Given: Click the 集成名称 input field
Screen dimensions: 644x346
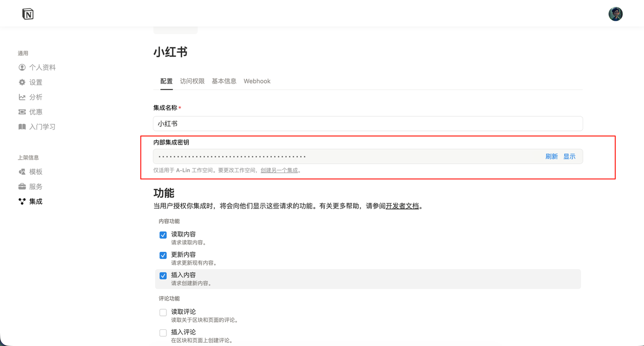Looking at the screenshot, I should (x=367, y=123).
